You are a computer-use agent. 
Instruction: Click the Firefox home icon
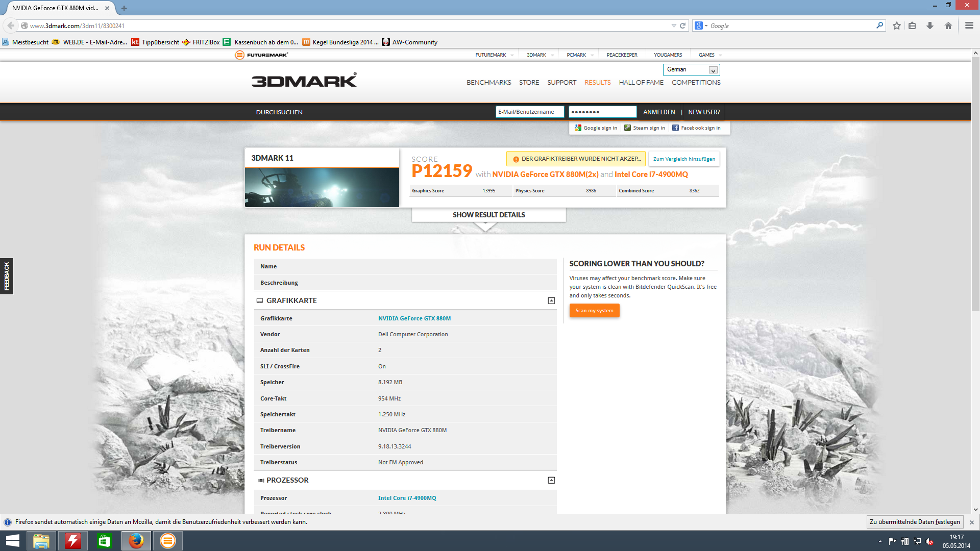pos(948,26)
